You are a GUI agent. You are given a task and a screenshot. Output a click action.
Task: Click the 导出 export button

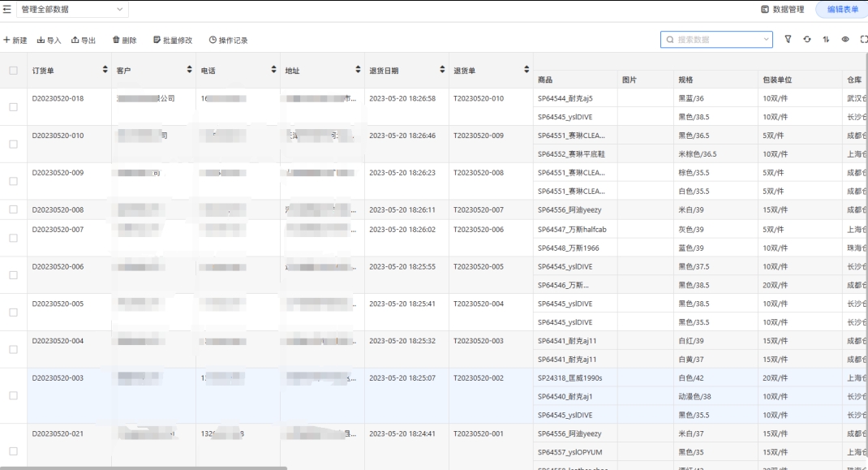click(x=84, y=40)
